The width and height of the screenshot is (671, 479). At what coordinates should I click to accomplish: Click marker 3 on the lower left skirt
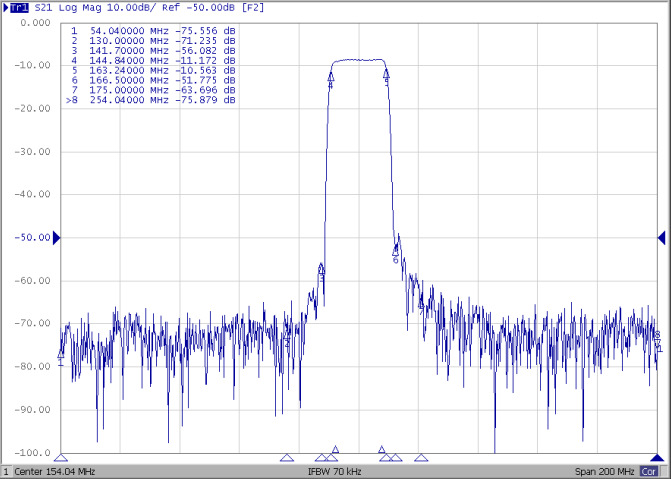pyautogui.click(x=321, y=269)
